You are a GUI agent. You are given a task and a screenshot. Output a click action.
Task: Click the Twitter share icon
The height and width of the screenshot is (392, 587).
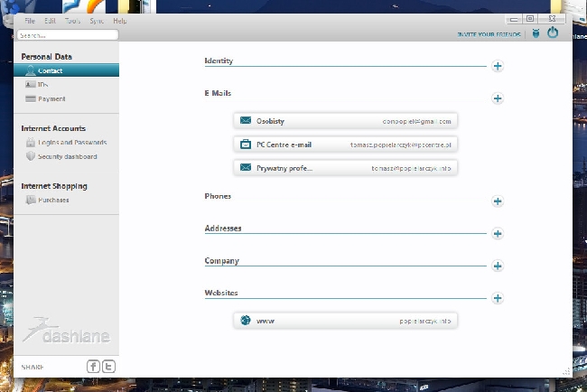point(108,366)
